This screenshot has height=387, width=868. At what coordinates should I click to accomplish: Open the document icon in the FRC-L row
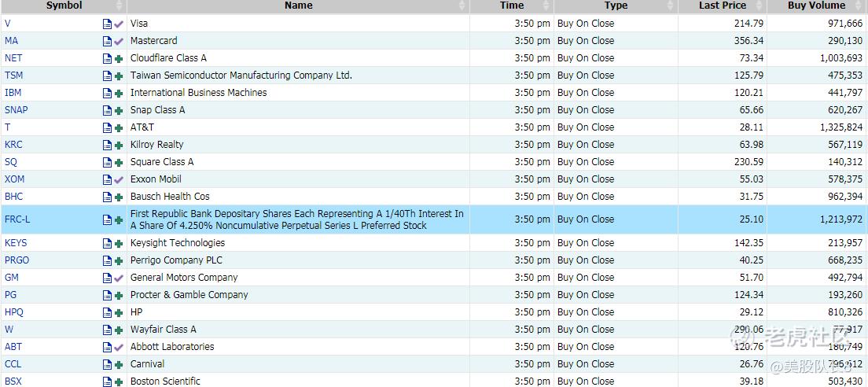107,219
